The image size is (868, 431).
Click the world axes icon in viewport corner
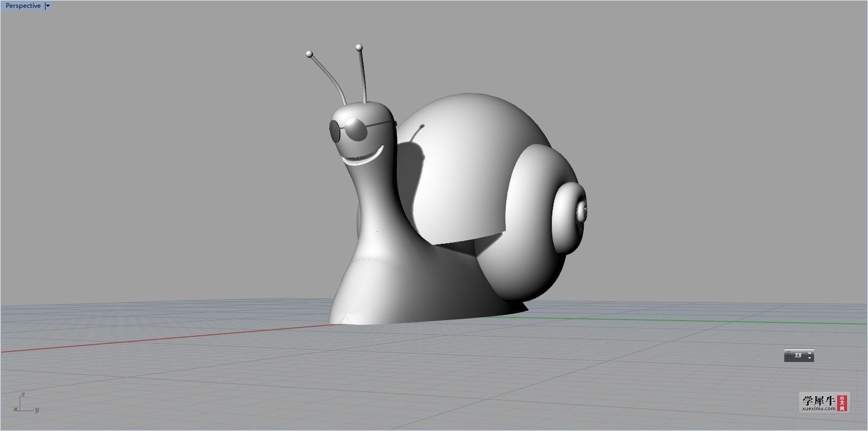(x=26, y=403)
